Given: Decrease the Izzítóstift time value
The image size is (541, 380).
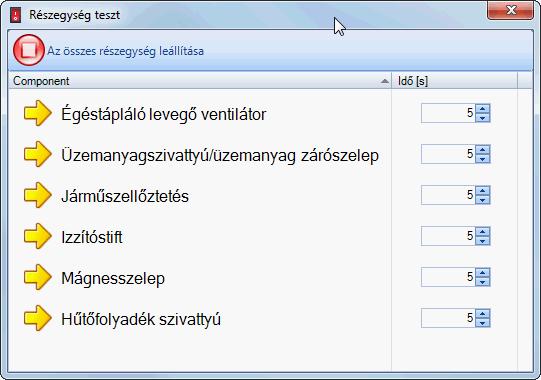Looking at the screenshot, I should 483,241.
